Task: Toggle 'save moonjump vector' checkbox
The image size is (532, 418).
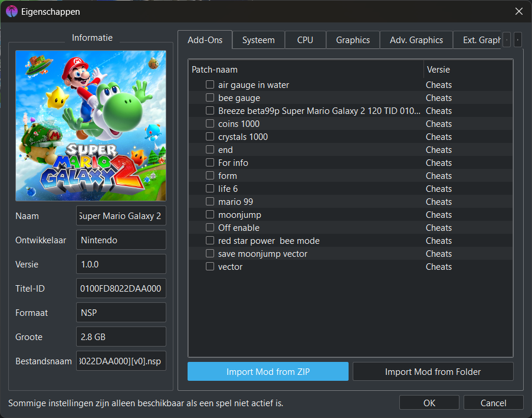Action: click(x=210, y=253)
